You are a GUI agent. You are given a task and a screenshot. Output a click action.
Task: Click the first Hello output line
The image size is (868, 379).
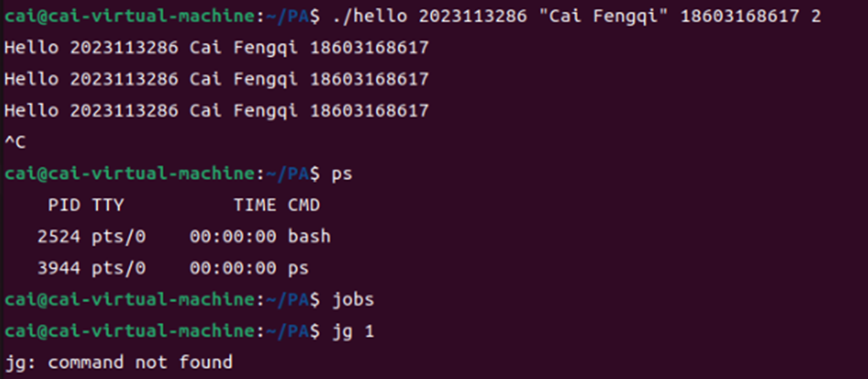tap(216, 47)
